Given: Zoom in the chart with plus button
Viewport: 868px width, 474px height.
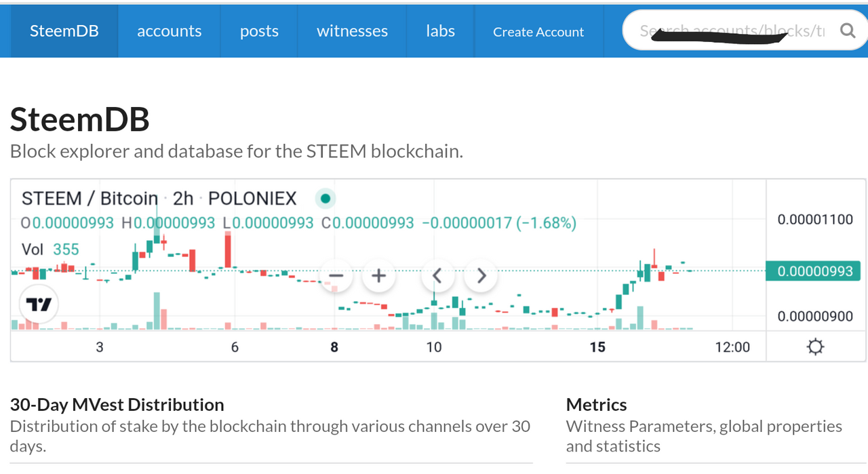Looking at the screenshot, I should click(x=378, y=276).
